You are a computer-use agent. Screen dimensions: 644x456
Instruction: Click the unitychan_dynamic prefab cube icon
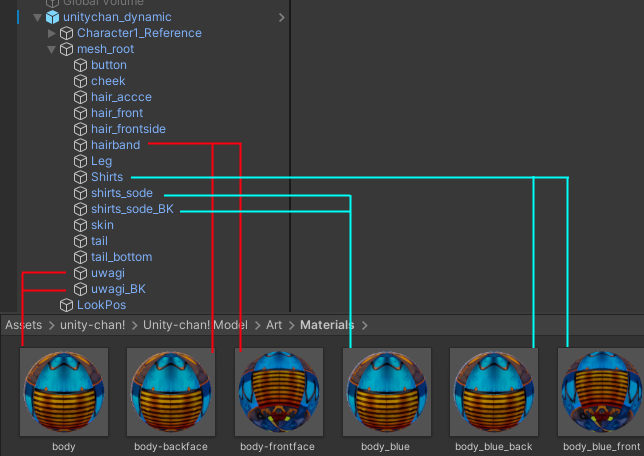click(52, 17)
